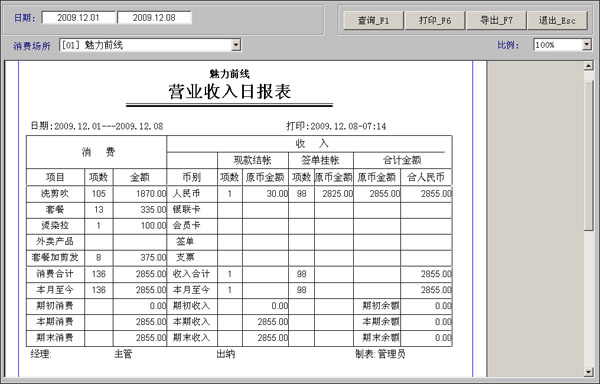Click the scrollbar down arrow

(x=589, y=372)
